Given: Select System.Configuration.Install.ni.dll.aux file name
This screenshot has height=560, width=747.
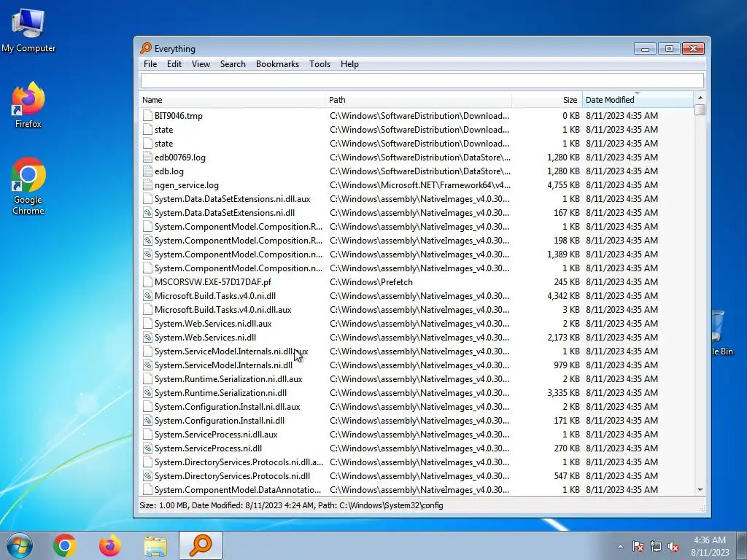Looking at the screenshot, I should coord(228,407).
